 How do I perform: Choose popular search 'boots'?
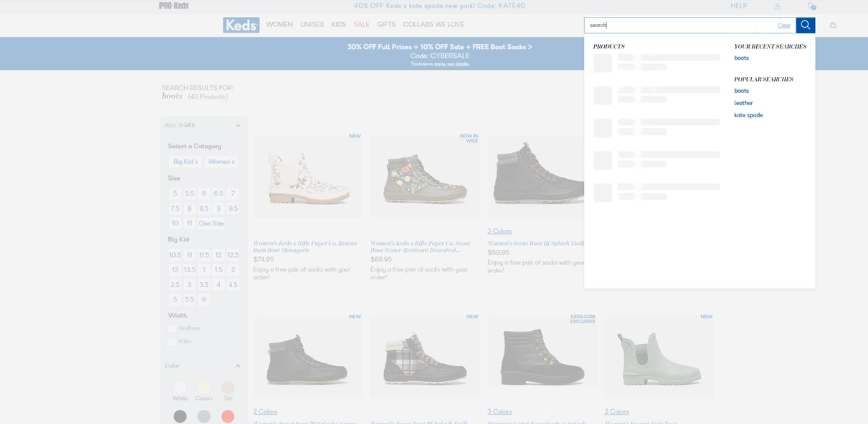pyautogui.click(x=742, y=91)
